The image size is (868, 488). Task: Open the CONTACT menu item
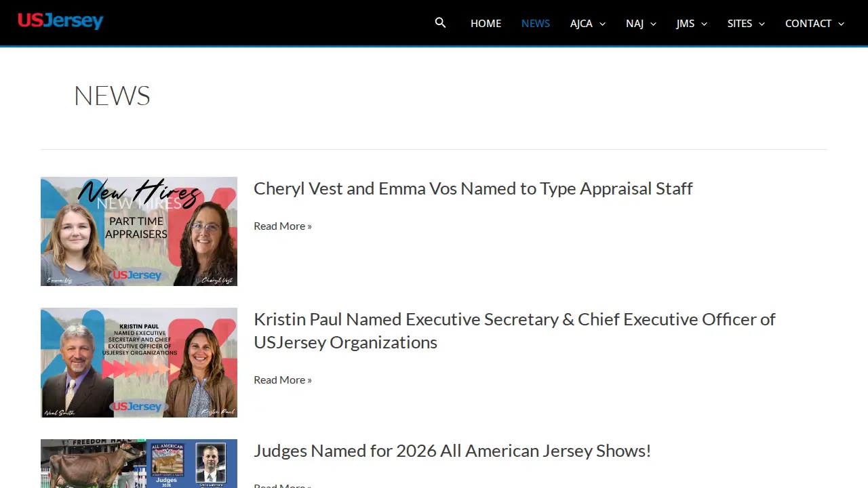click(x=808, y=23)
